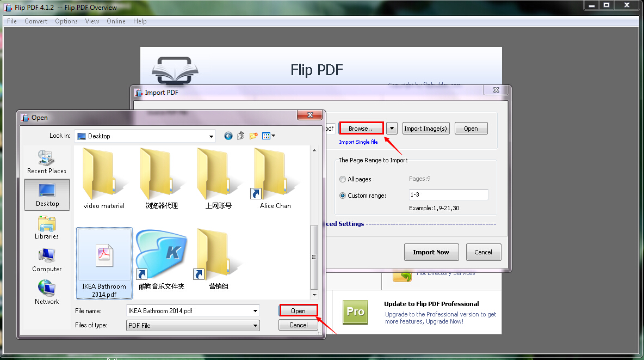
Task: Open Network from the places sidebar
Action: 46,292
